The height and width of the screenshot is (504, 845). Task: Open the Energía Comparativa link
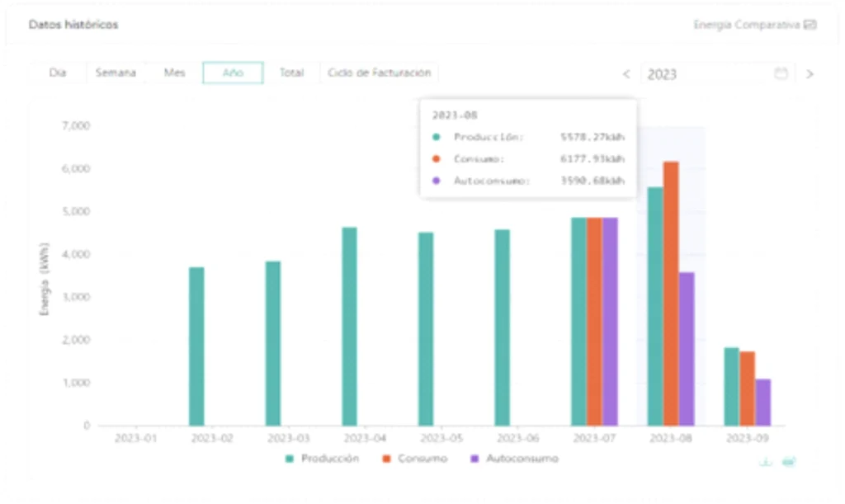pos(747,25)
